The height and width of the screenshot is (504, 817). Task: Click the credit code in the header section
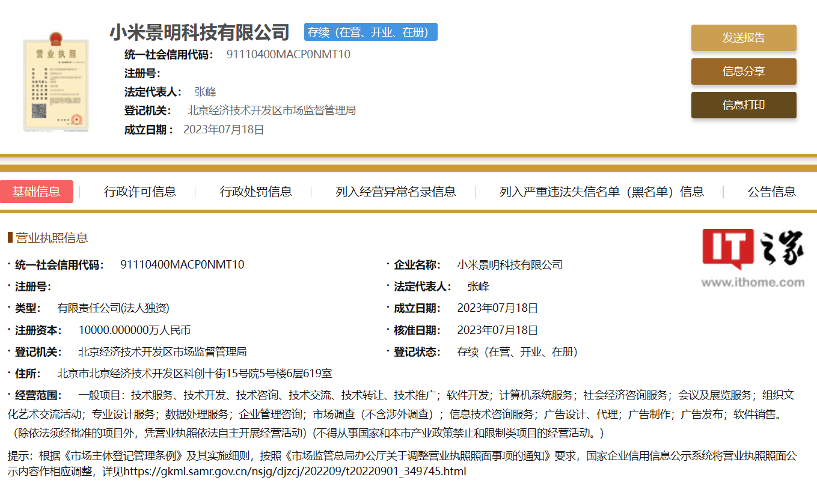289,55
